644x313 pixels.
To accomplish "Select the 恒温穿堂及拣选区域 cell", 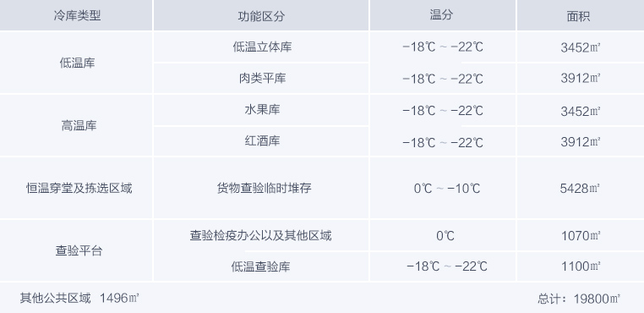I will [76, 188].
